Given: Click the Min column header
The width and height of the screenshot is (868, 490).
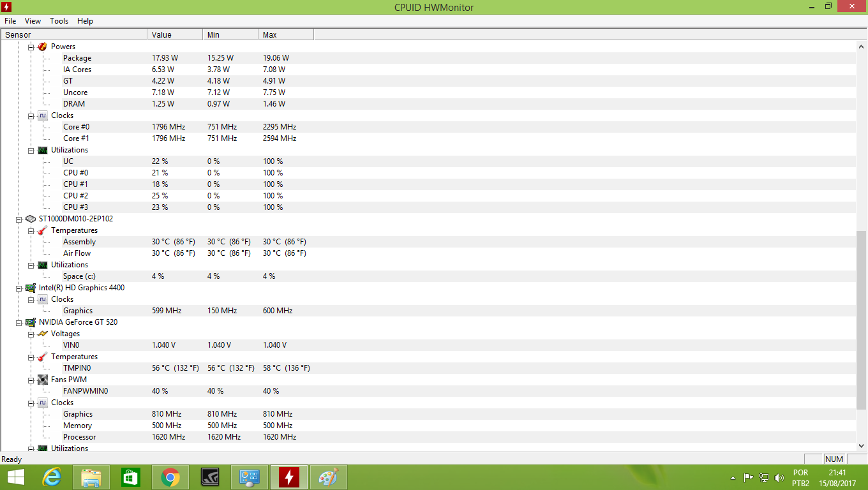Looking at the screenshot, I should [x=230, y=34].
